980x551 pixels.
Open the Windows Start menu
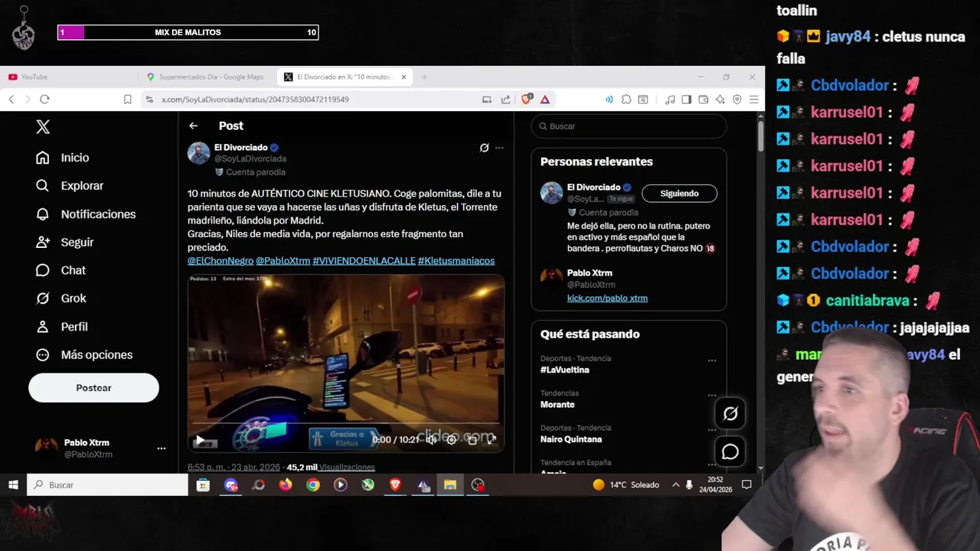click(13, 485)
